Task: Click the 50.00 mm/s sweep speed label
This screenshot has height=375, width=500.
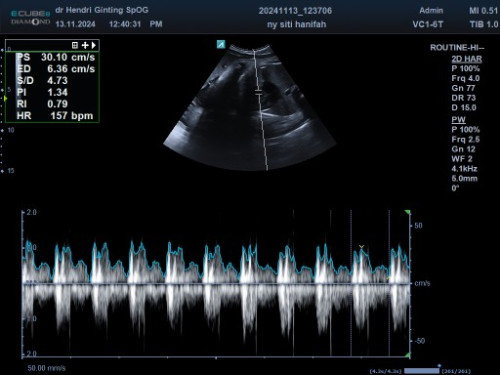Action: tap(46, 368)
